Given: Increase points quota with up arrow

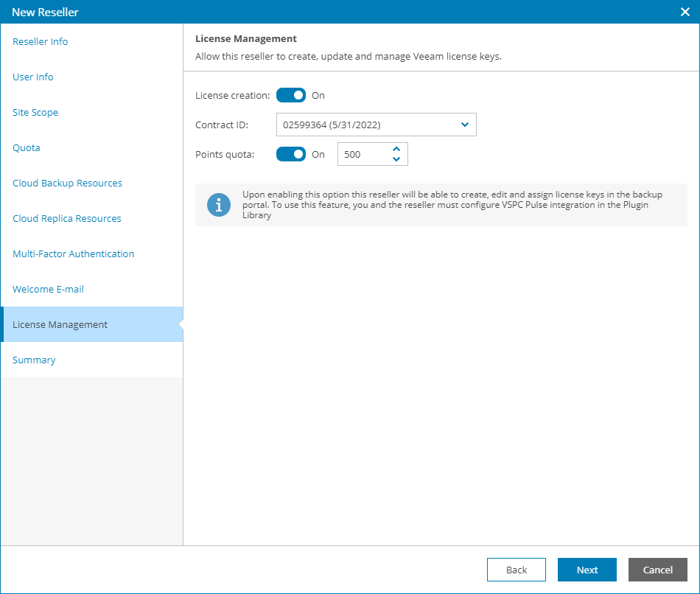Looking at the screenshot, I should click(x=396, y=149).
